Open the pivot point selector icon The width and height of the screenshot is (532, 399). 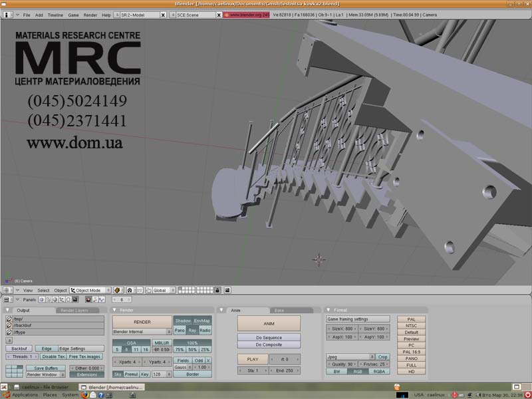click(130, 291)
